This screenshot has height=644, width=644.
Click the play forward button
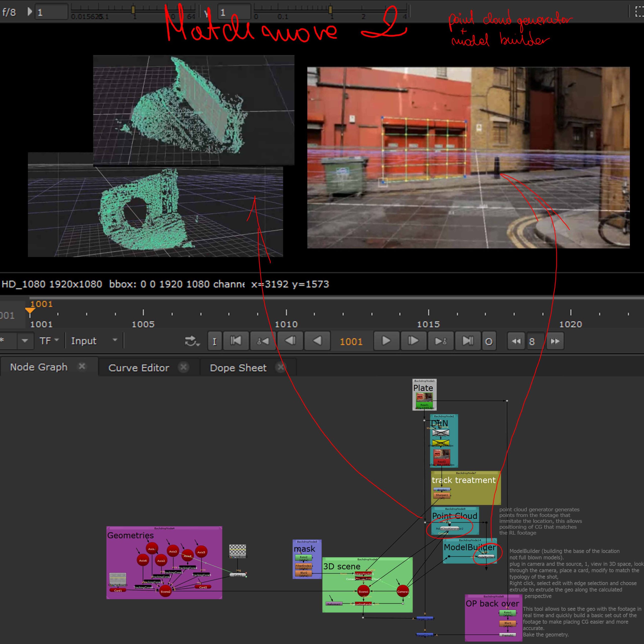[386, 341]
